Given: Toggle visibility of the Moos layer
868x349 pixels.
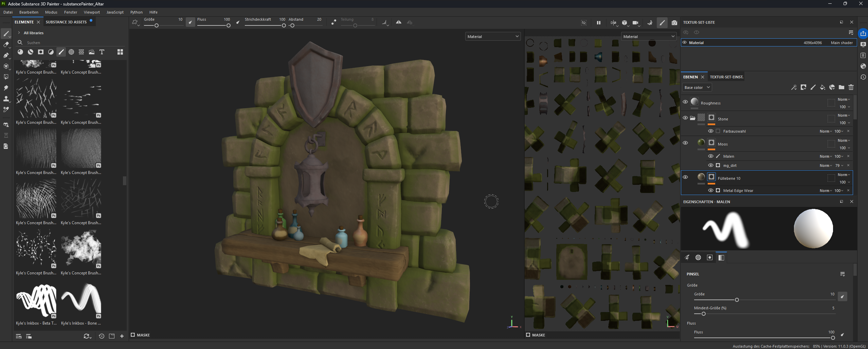Looking at the screenshot, I should coord(685,143).
